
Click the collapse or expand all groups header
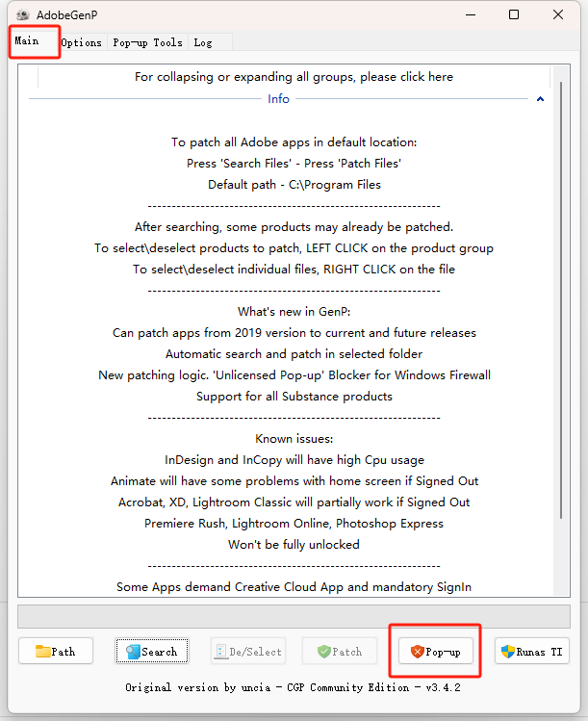tap(294, 77)
